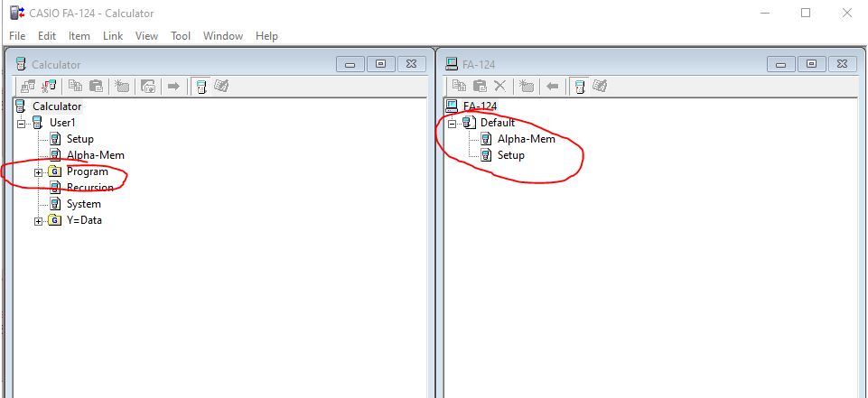Click the Connect icon in Calculator toolbar

point(28,87)
